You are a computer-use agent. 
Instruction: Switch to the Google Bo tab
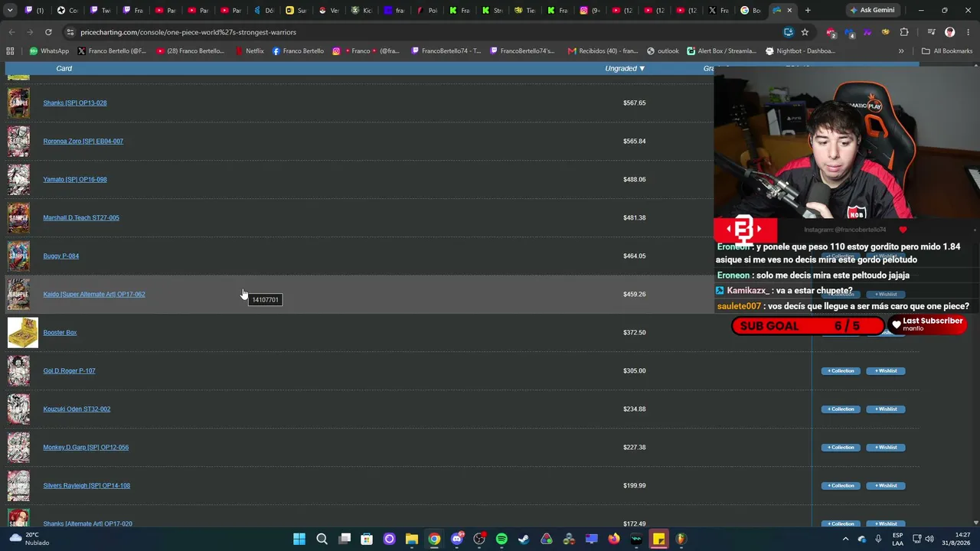(x=751, y=10)
